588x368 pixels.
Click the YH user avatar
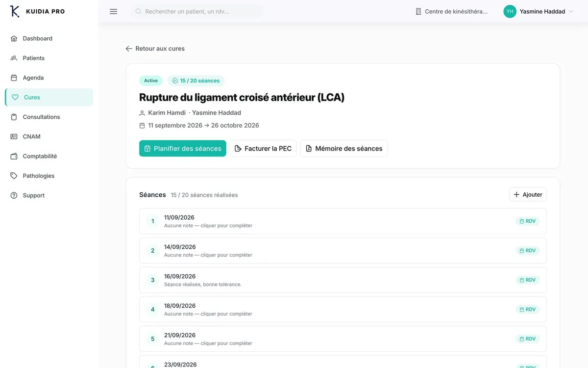pyautogui.click(x=510, y=11)
